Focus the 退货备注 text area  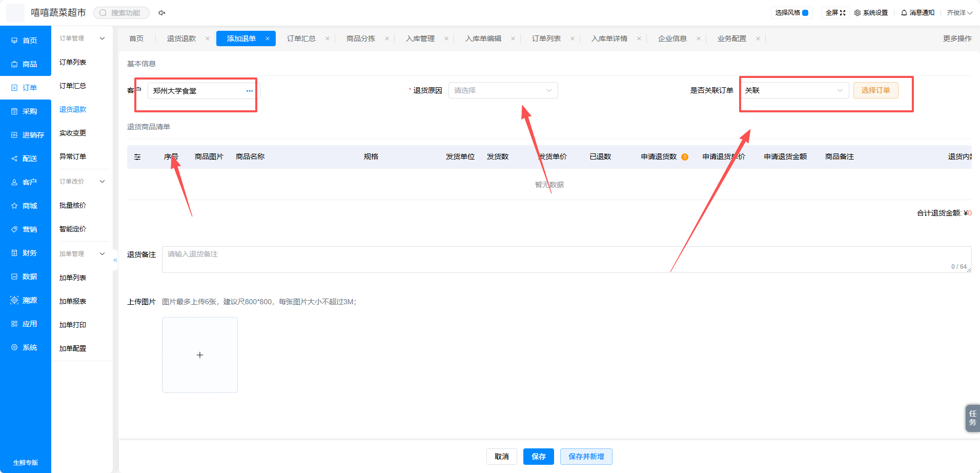point(566,260)
